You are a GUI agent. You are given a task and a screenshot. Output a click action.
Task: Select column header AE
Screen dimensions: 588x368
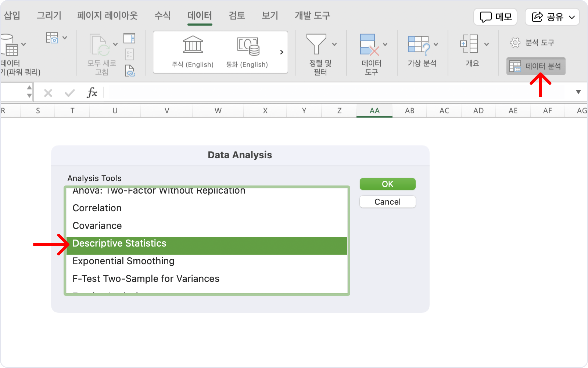pyautogui.click(x=513, y=111)
